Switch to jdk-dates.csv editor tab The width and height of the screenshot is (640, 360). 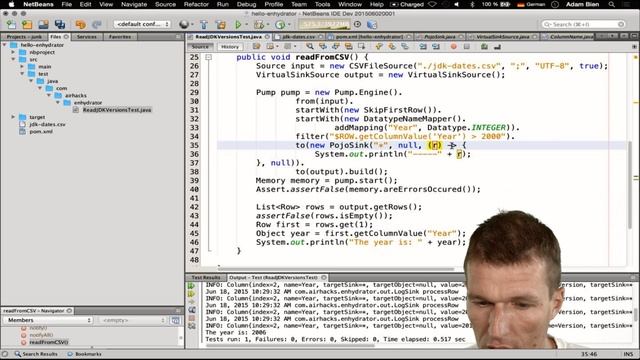tap(299, 37)
